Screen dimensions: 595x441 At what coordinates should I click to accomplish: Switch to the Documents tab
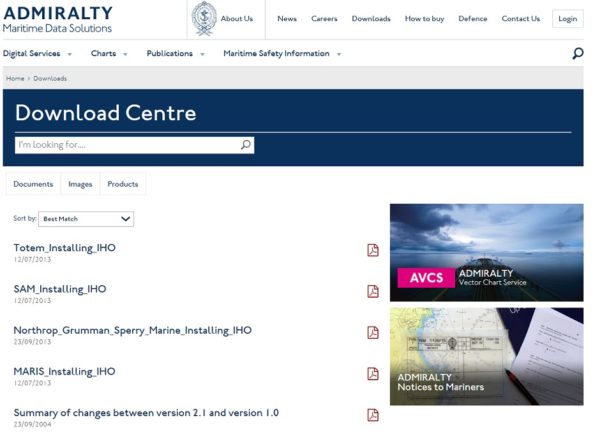pos(33,184)
